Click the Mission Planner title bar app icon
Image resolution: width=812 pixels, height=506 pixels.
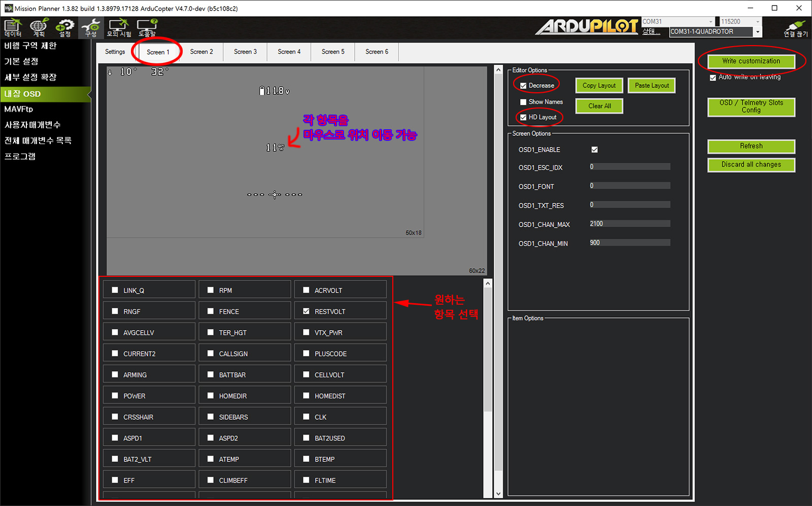pyautogui.click(x=9, y=8)
